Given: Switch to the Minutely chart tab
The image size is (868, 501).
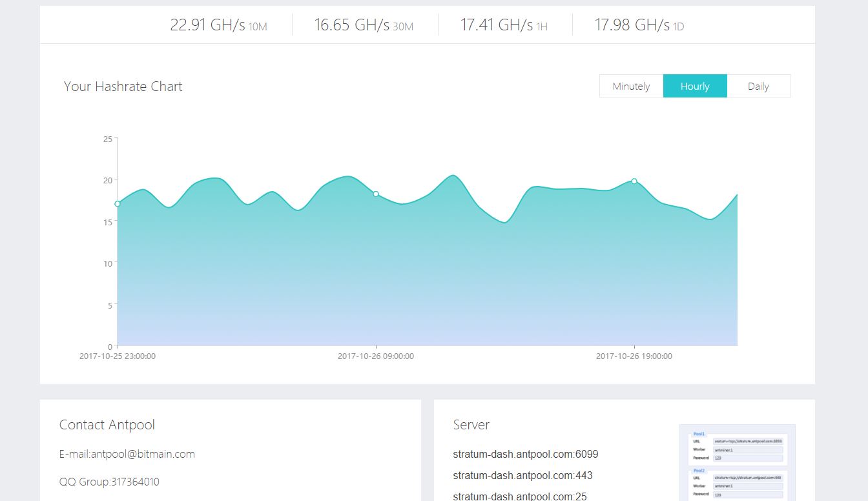Looking at the screenshot, I should click(x=631, y=87).
